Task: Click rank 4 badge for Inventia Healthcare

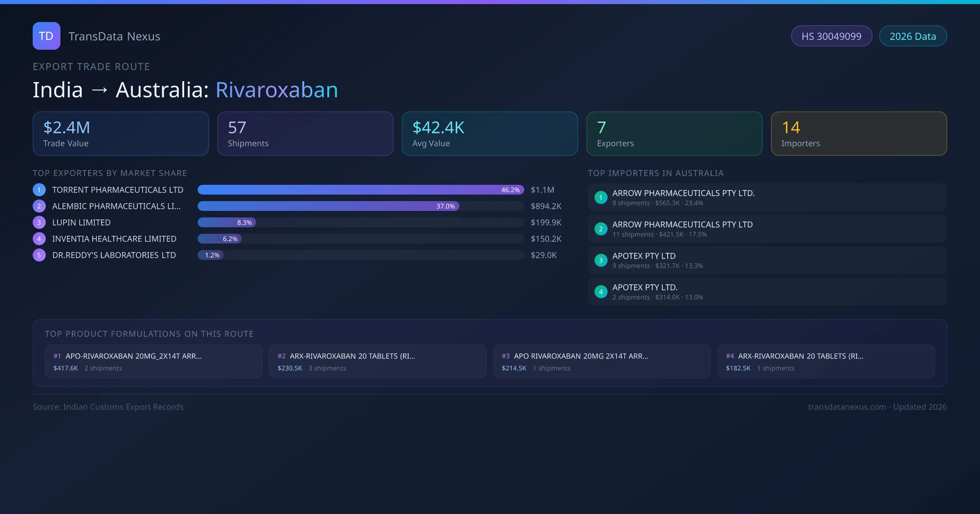Action: (x=39, y=239)
